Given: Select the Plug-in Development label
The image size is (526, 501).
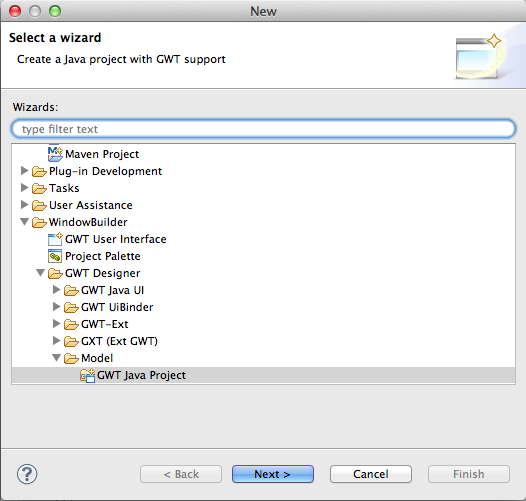Looking at the screenshot, I should pyautogui.click(x=105, y=171).
